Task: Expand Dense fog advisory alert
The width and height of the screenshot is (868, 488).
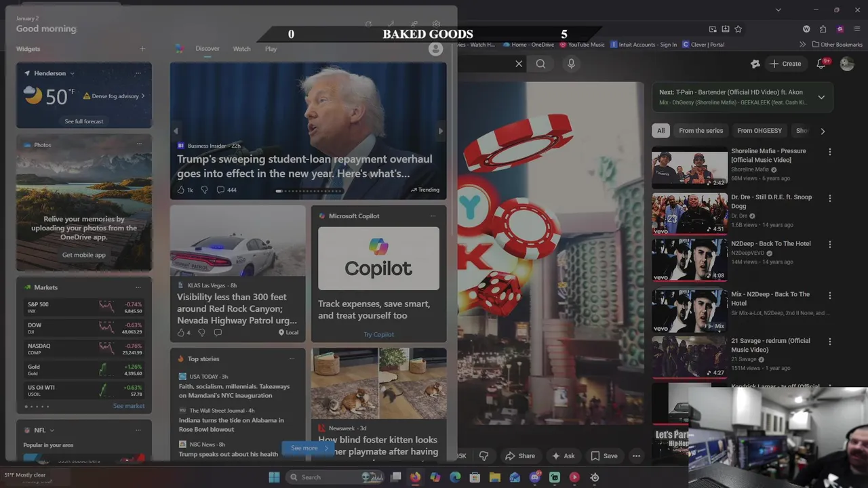Action: (x=114, y=96)
